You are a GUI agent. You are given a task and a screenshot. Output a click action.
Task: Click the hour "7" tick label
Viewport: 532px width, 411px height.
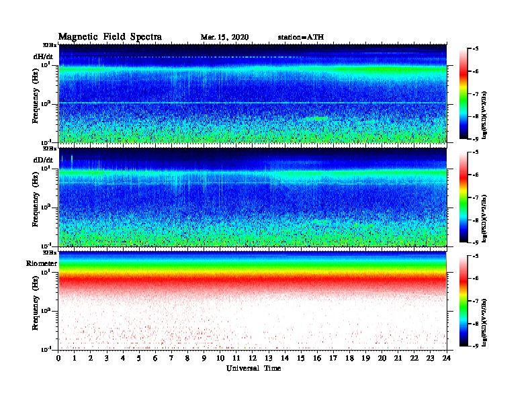(171, 358)
